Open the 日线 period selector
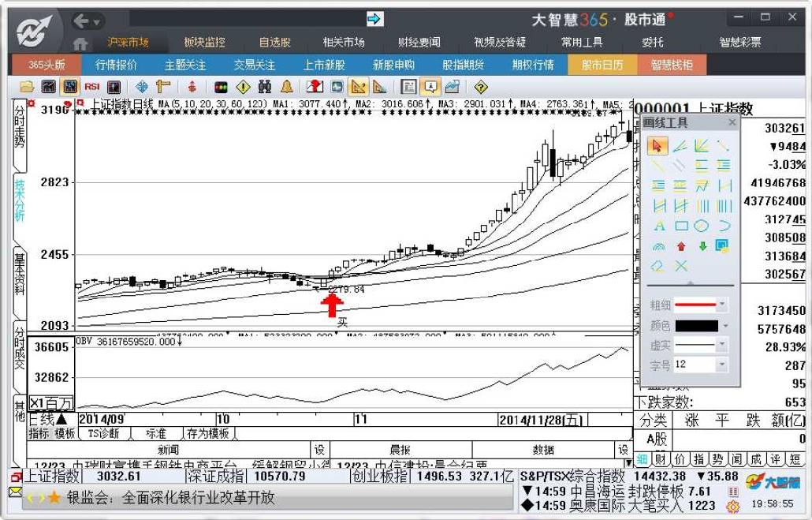Viewport: 812px width, 520px height. click(47, 419)
